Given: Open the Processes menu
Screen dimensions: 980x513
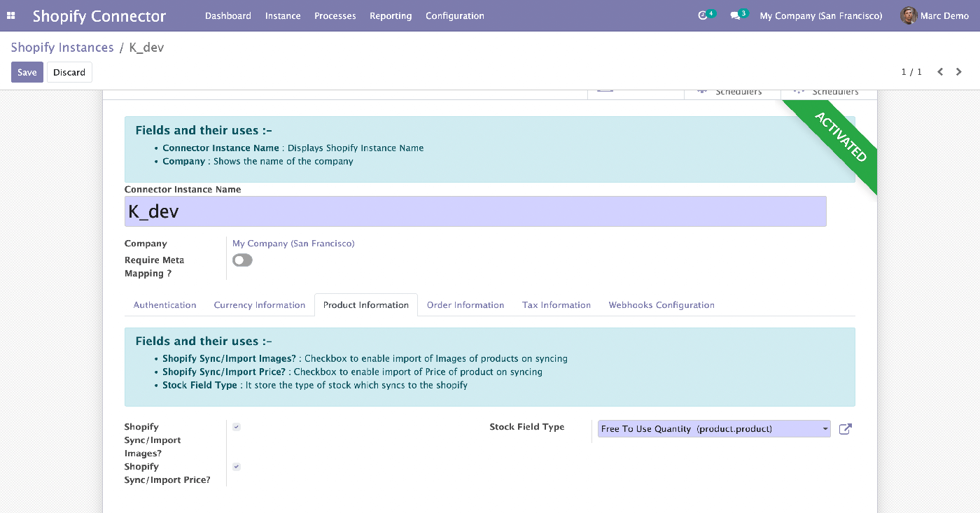Looking at the screenshot, I should tap(335, 15).
